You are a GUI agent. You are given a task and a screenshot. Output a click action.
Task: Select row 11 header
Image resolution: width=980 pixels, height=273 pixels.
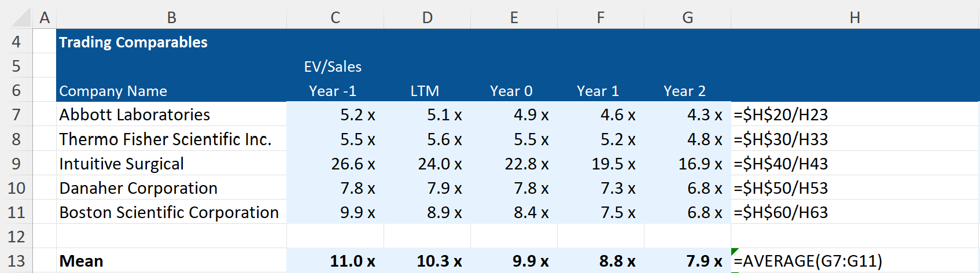[x=16, y=212]
